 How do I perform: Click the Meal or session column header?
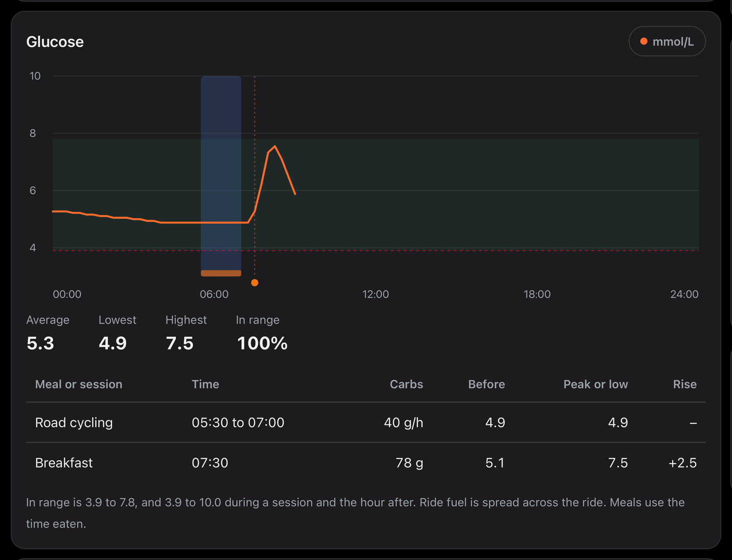(79, 384)
